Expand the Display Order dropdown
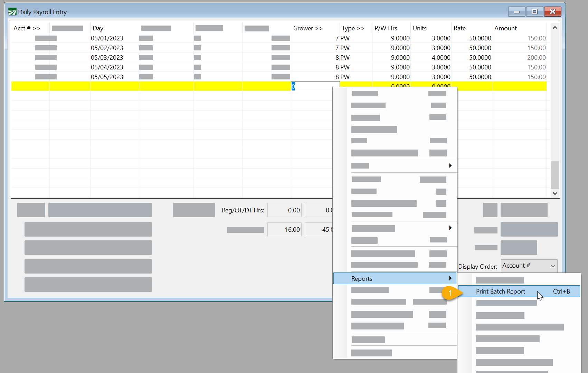Screen dimensions: 588x373 click(552, 266)
